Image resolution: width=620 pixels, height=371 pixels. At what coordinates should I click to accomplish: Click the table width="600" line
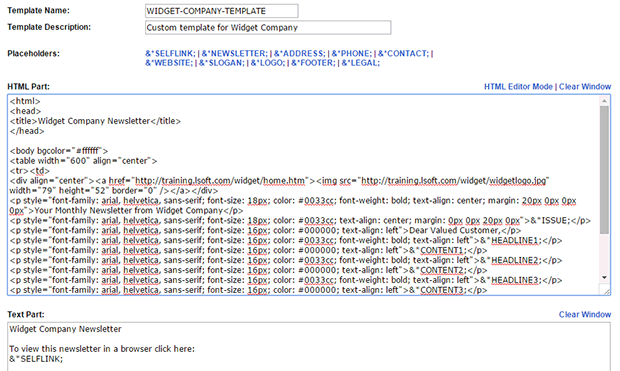point(83,161)
